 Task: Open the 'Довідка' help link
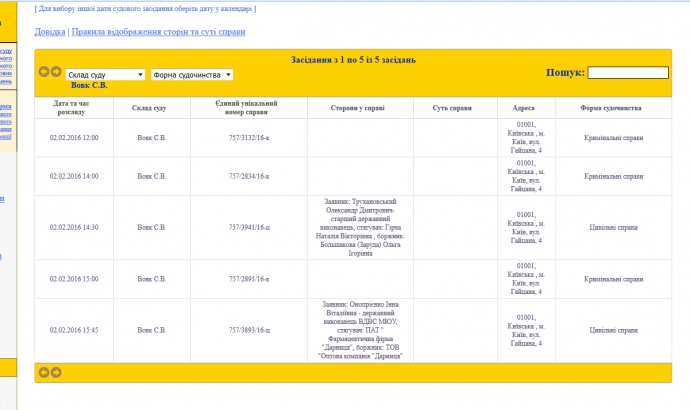(x=50, y=32)
